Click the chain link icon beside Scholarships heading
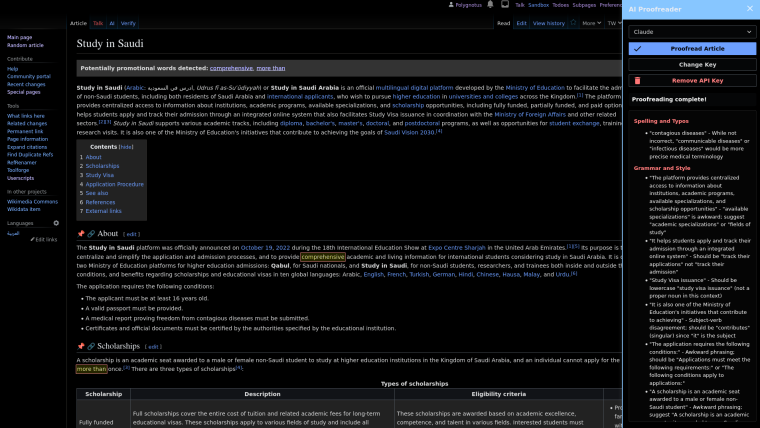 point(91,346)
